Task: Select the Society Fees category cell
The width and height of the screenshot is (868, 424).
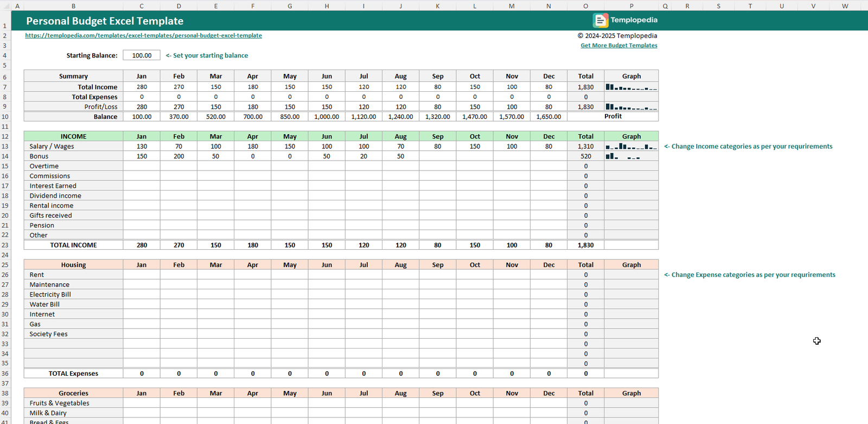Action: [73, 334]
